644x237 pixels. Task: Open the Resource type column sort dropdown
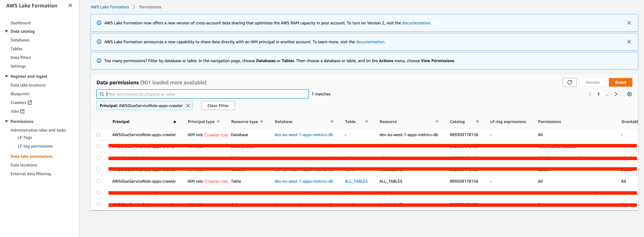262,122
